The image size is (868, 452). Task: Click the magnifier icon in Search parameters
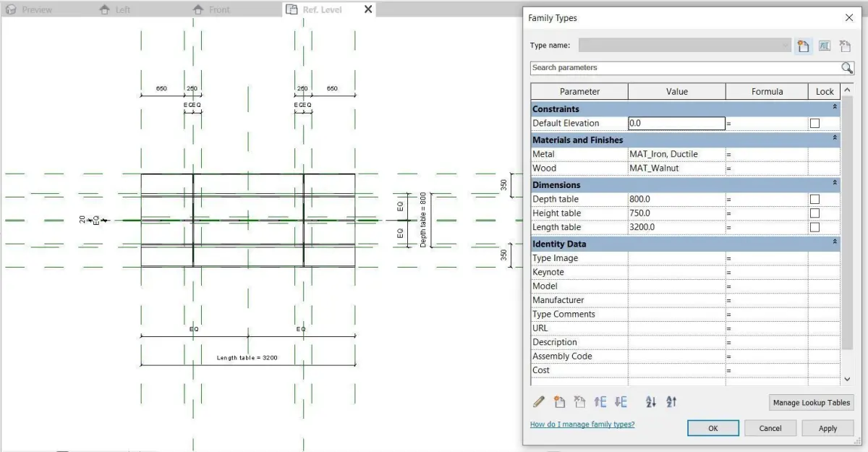coord(847,68)
